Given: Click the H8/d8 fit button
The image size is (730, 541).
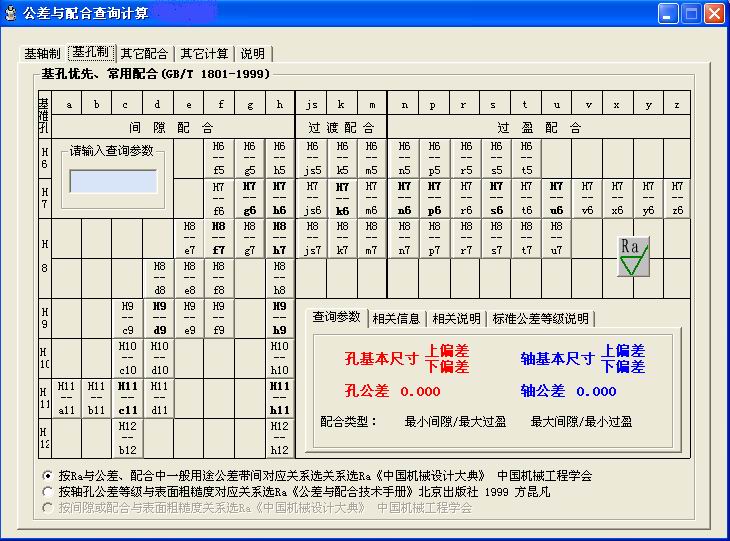Looking at the screenshot, I should click(x=159, y=278).
